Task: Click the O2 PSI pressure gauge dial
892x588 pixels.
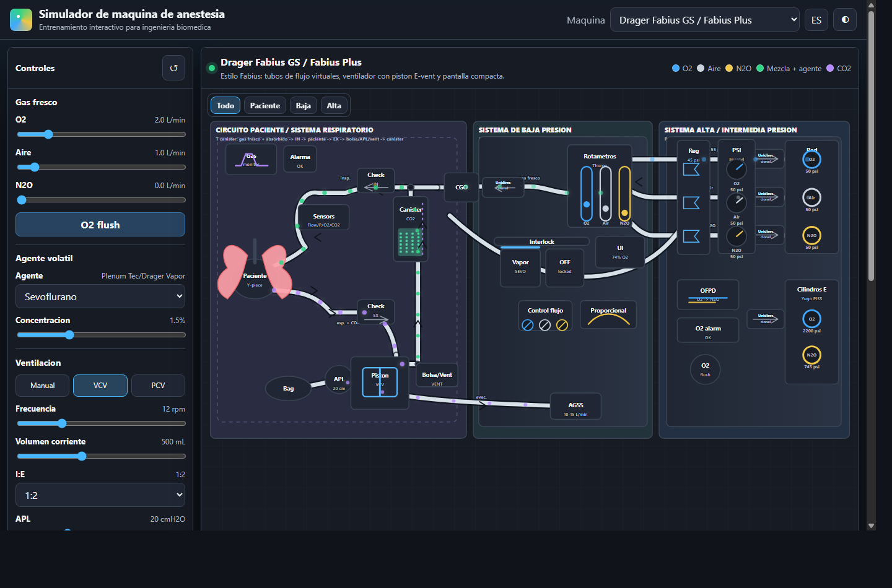Action: pos(737,169)
